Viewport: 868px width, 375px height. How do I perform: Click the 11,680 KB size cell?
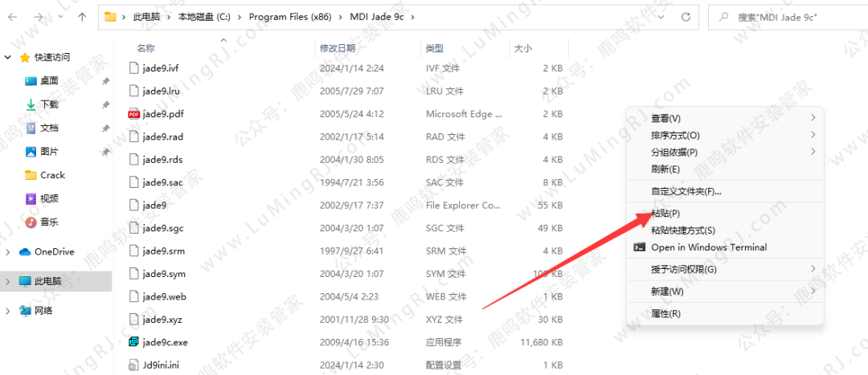coord(542,342)
